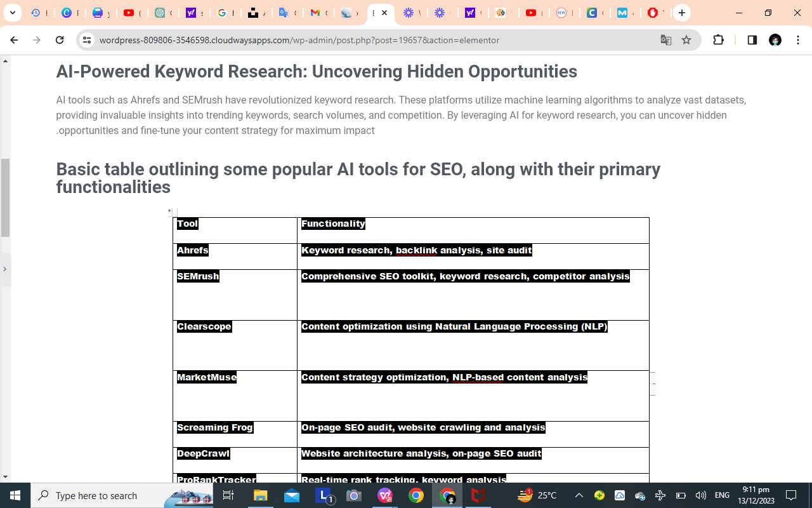
Task: Open File Explorer from the taskbar
Action: coord(261,495)
